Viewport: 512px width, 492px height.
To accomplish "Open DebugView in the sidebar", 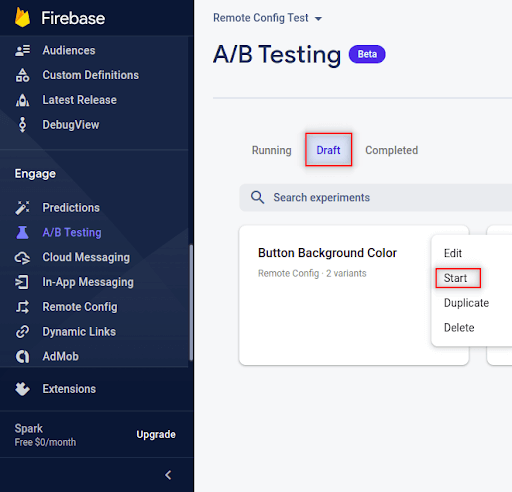I will (71, 125).
